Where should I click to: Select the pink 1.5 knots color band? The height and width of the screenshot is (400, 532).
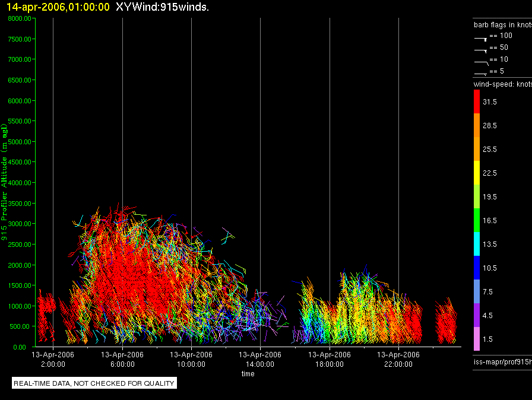pyautogui.click(x=477, y=339)
